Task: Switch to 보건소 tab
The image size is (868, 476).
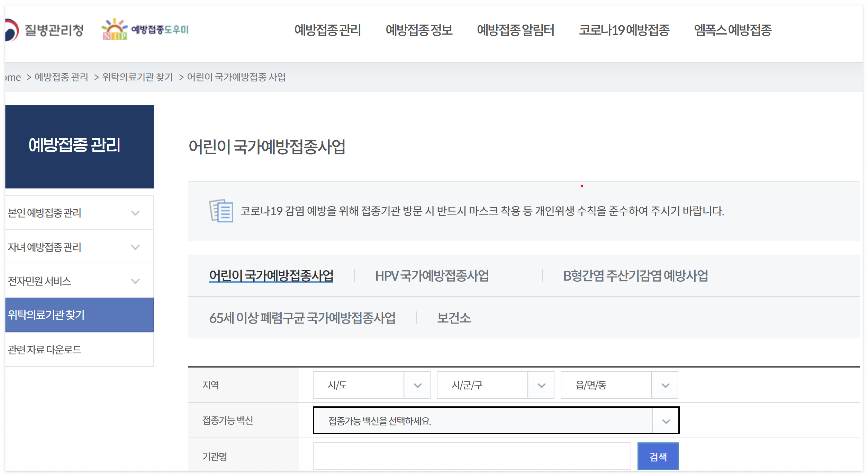Action: [454, 318]
